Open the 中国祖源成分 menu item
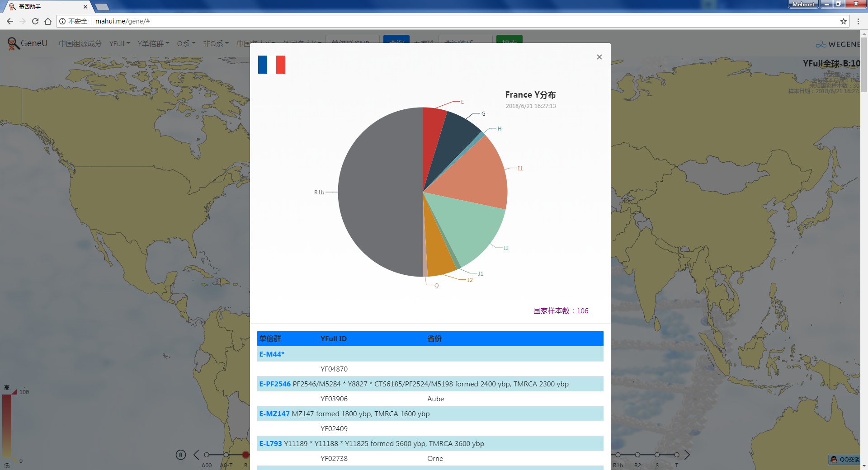 point(80,43)
